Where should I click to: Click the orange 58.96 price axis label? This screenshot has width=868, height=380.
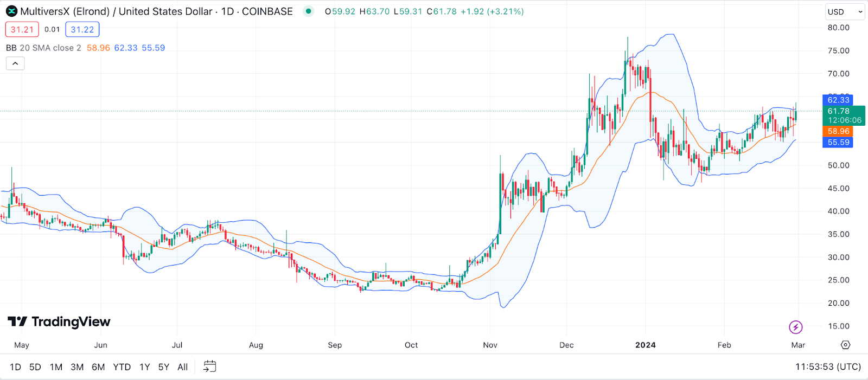coord(838,132)
